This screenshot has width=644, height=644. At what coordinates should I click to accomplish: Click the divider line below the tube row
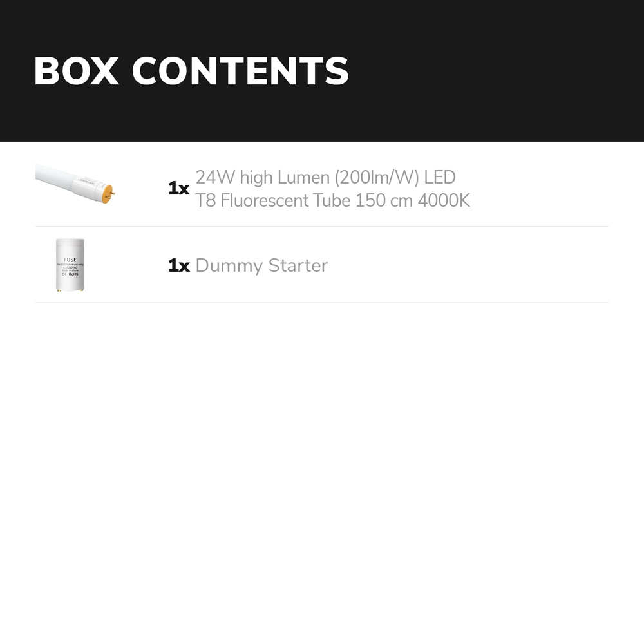[322, 226]
